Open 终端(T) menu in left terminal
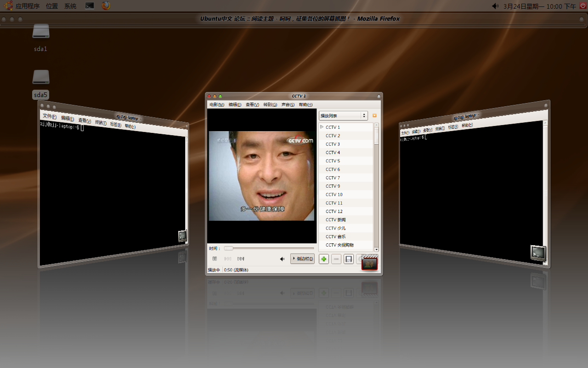The width and height of the screenshot is (588, 368). [101, 122]
